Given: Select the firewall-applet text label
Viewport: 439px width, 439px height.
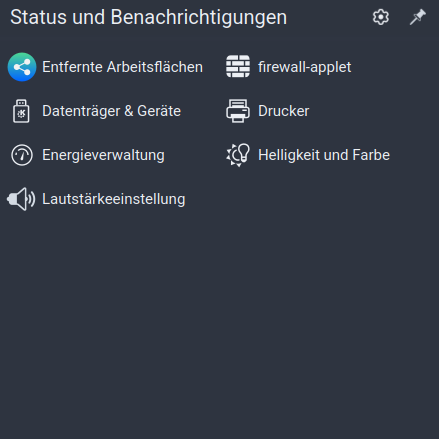Looking at the screenshot, I should [305, 67].
